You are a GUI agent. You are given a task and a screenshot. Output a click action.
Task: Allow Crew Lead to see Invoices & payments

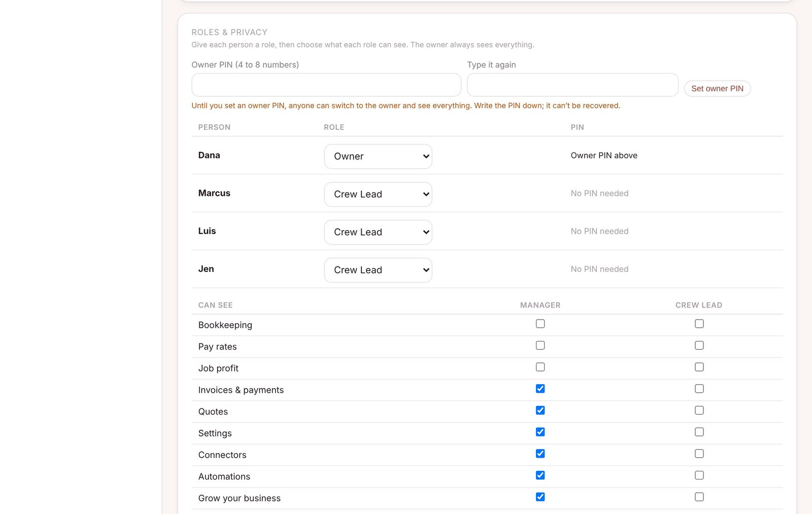(x=699, y=389)
